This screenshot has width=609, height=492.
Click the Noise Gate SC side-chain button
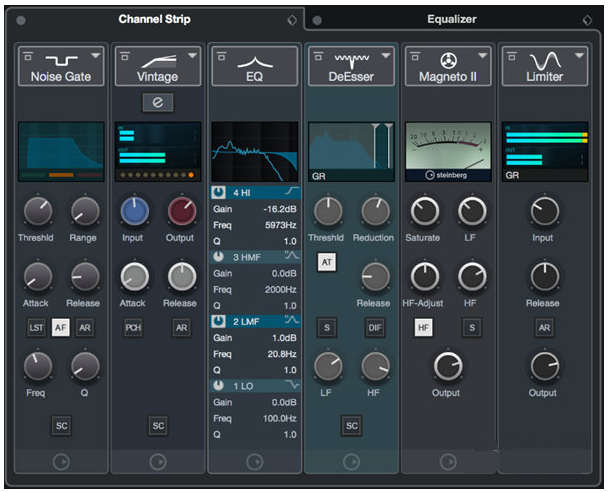(61, 426)
